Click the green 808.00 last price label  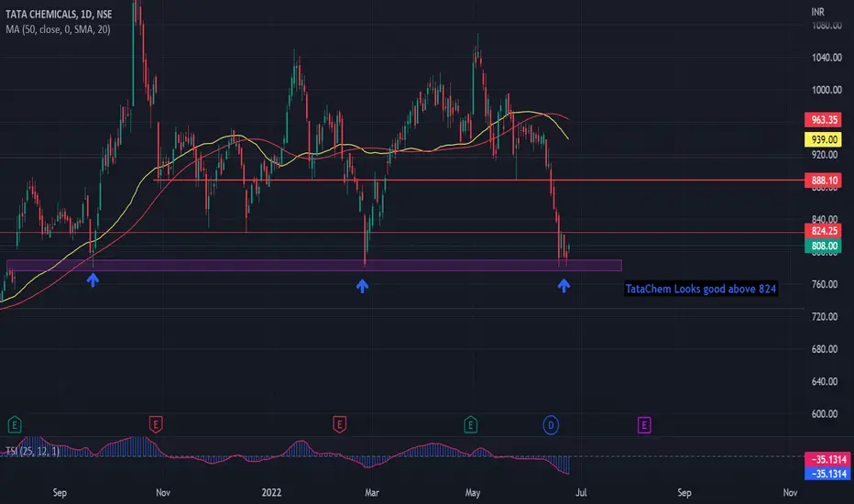coord(823,246)
